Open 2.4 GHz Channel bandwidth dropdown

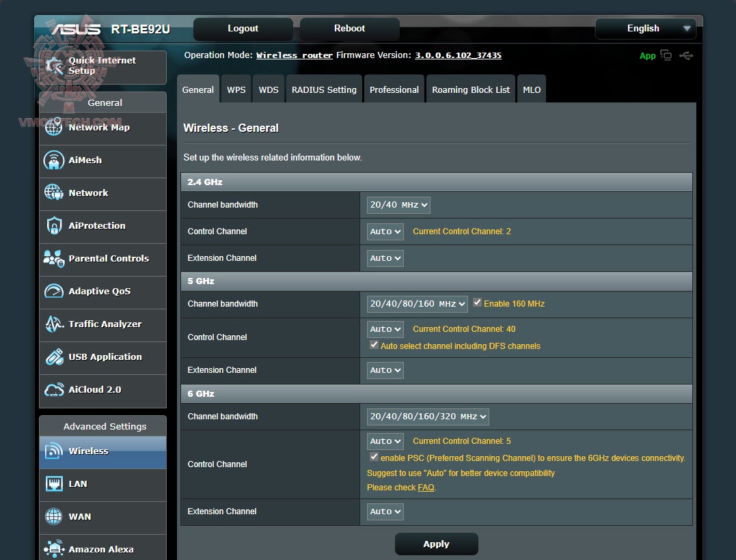coord(398,205)
